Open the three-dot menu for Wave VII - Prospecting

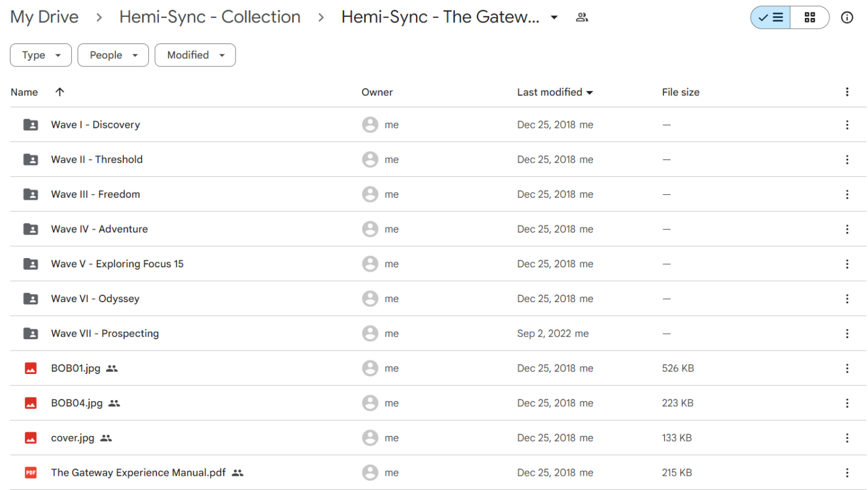[x=847, y=333]
